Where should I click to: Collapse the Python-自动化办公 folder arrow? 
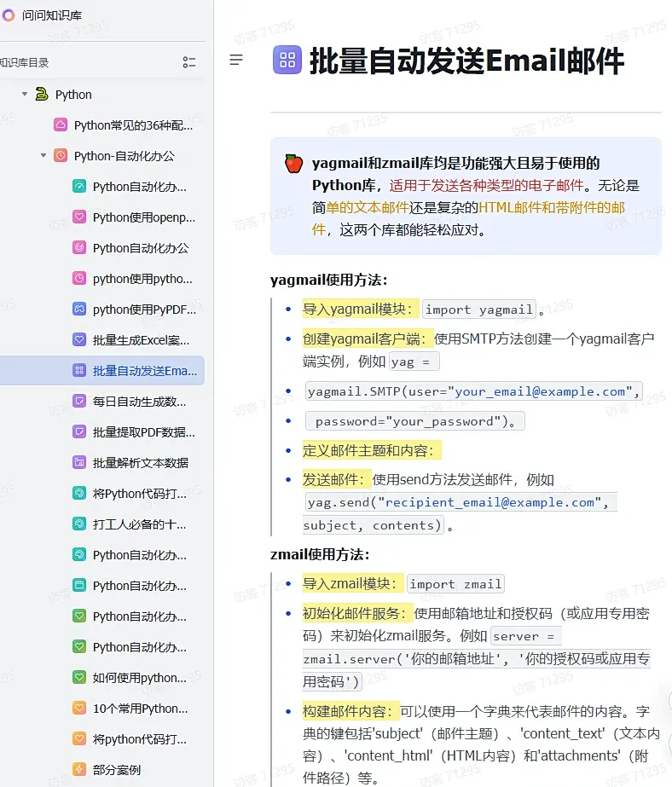coord(43,155)
